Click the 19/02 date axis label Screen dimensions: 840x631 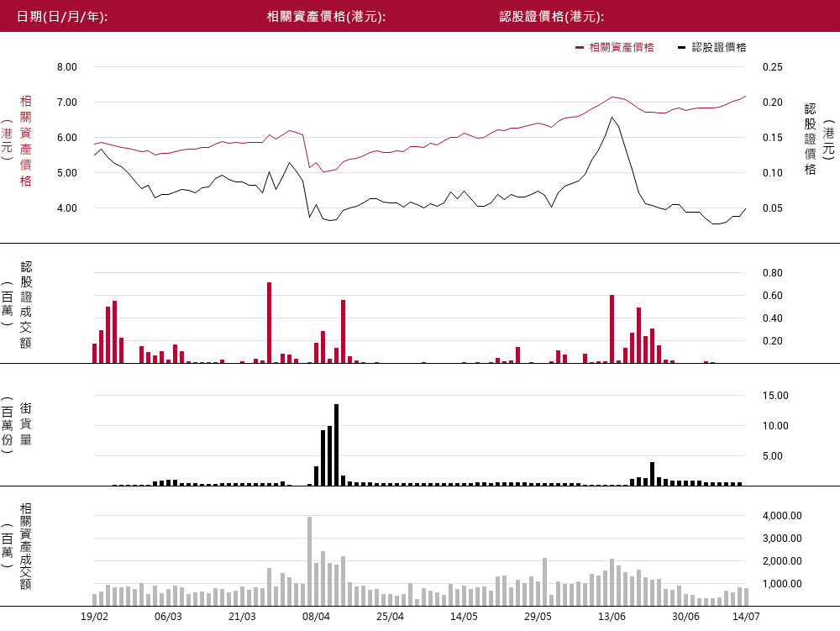click(x=94, y=617)
